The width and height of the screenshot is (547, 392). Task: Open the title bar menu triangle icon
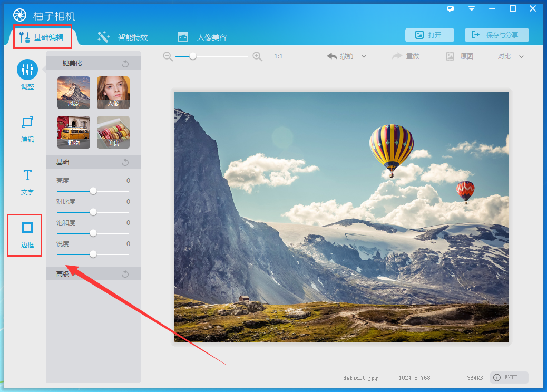(x=472, y=9)
